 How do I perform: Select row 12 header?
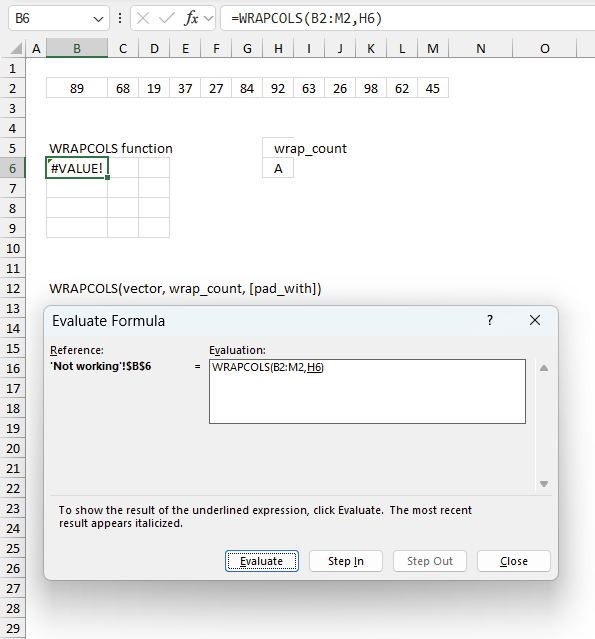[13, 289]
